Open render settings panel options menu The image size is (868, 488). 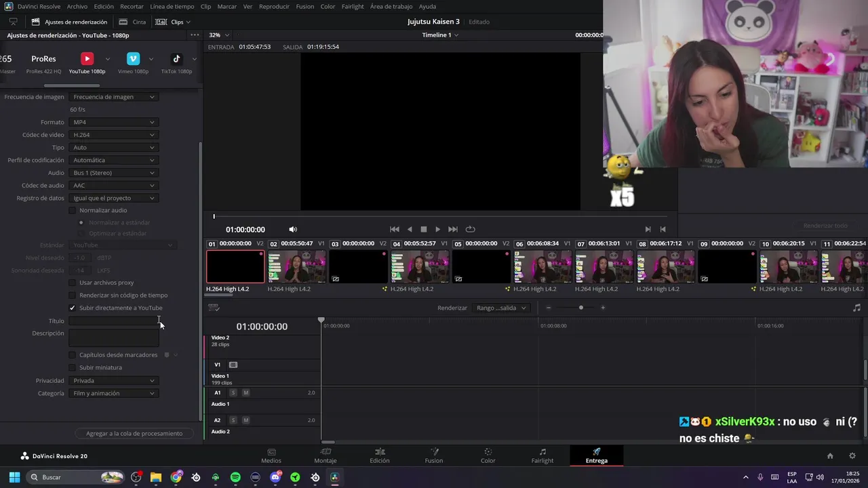195,35
